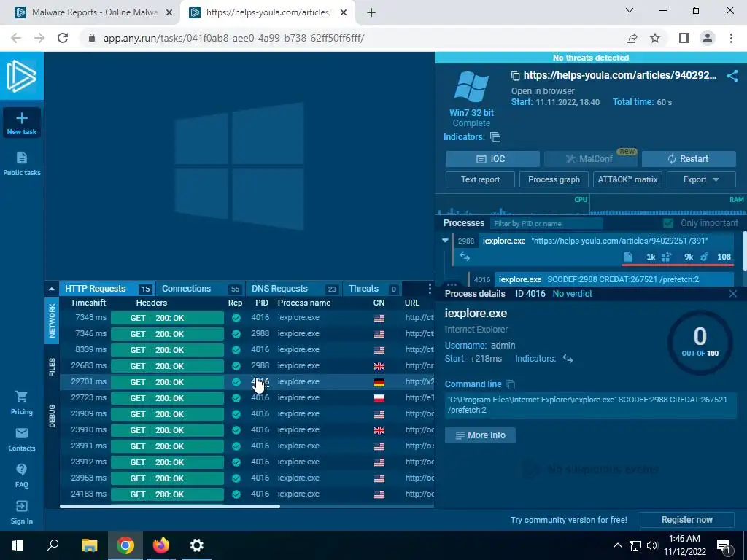Open Public tasks in the sidebar
The height and width of the screenshot is (560, 747).
(21, 163)
